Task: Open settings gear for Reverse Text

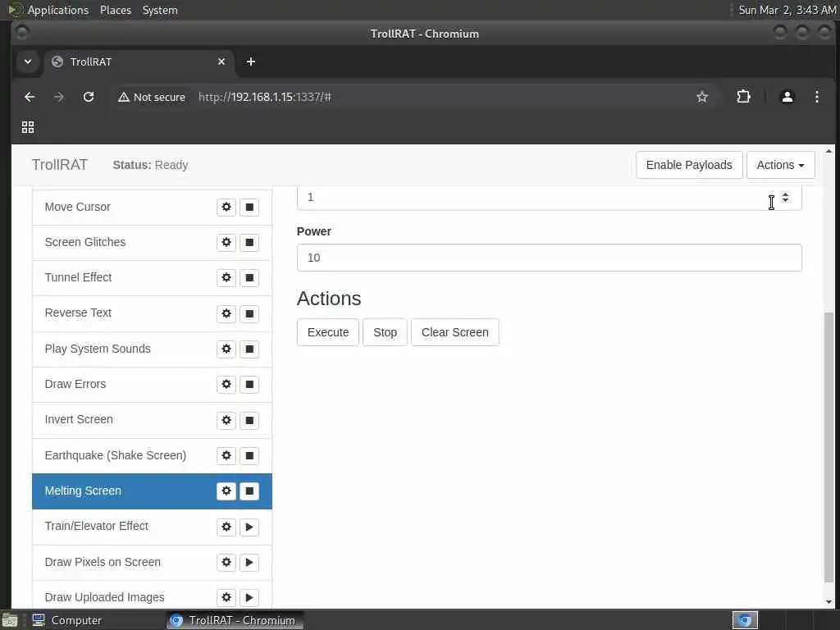Action: click(x=226, y=313)
